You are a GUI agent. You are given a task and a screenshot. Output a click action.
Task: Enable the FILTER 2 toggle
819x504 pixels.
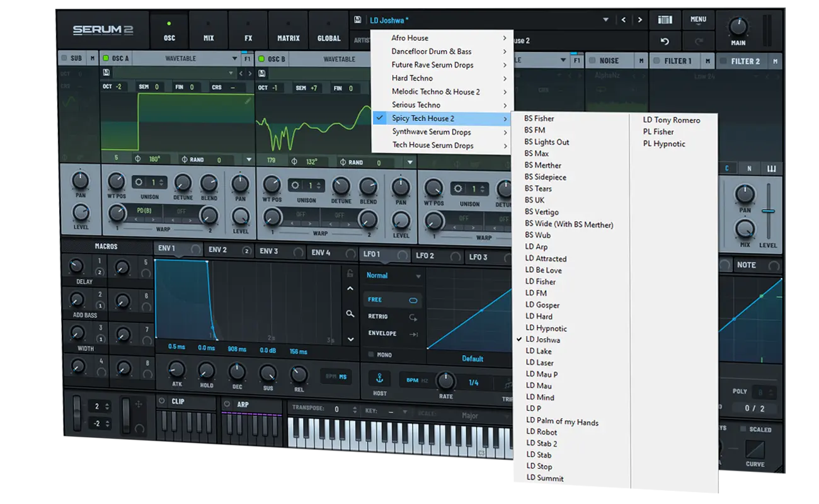[723, 61]
